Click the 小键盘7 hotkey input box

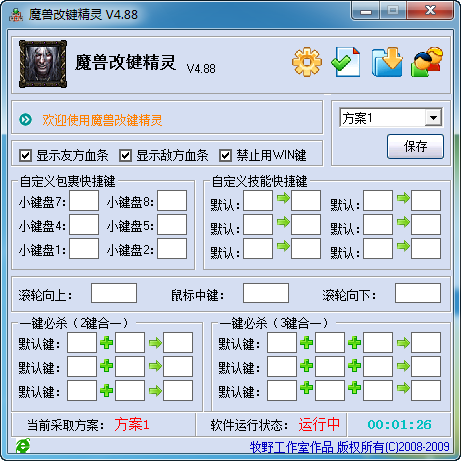click(x=84, y=201)
